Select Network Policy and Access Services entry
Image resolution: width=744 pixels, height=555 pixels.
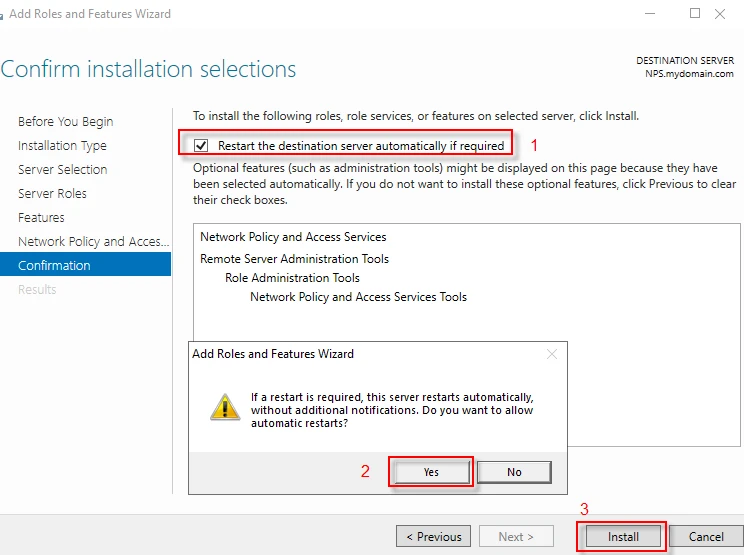point(293,237)
